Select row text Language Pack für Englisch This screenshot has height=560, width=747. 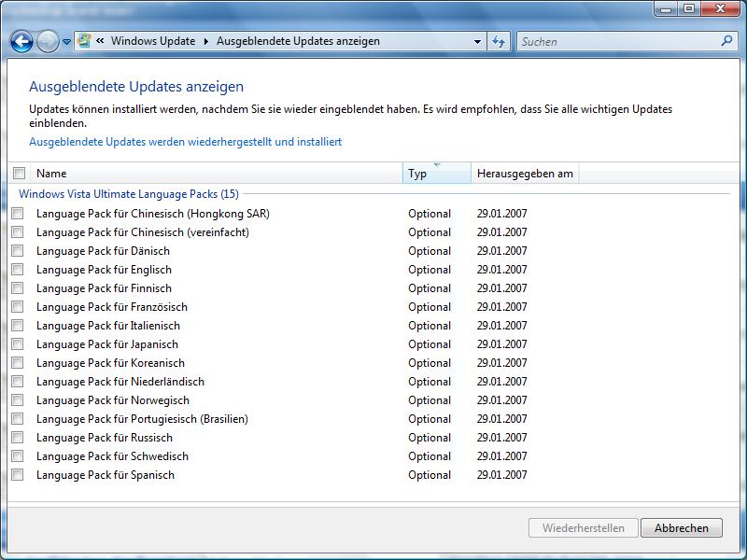104,270
